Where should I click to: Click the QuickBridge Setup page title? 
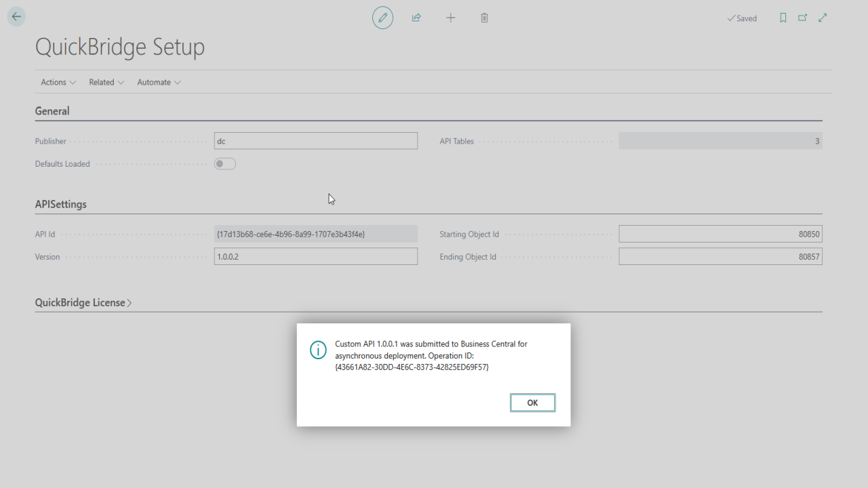120,47
